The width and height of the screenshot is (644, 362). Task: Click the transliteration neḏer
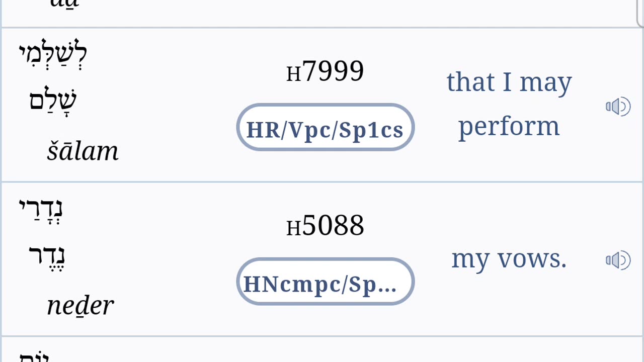(80, 305)
